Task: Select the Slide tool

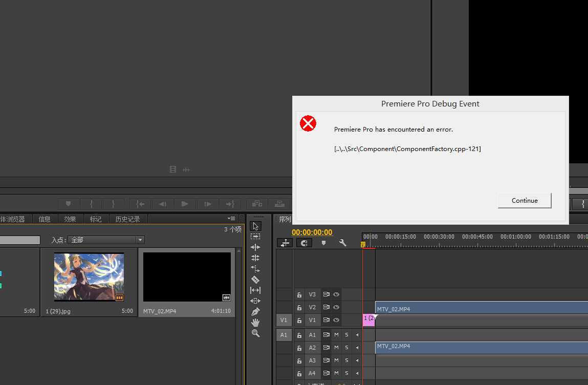Action: [x=255, y=301]
